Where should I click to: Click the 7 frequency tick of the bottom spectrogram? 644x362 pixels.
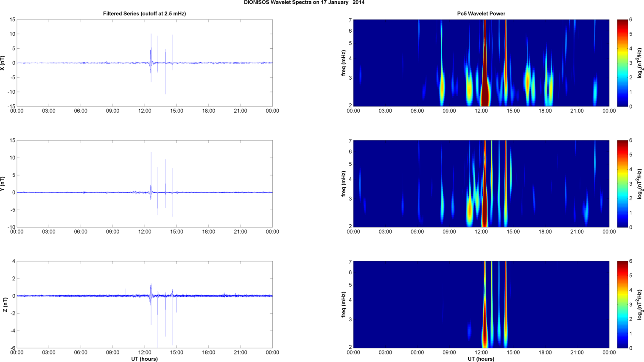[x=350, y=262]
